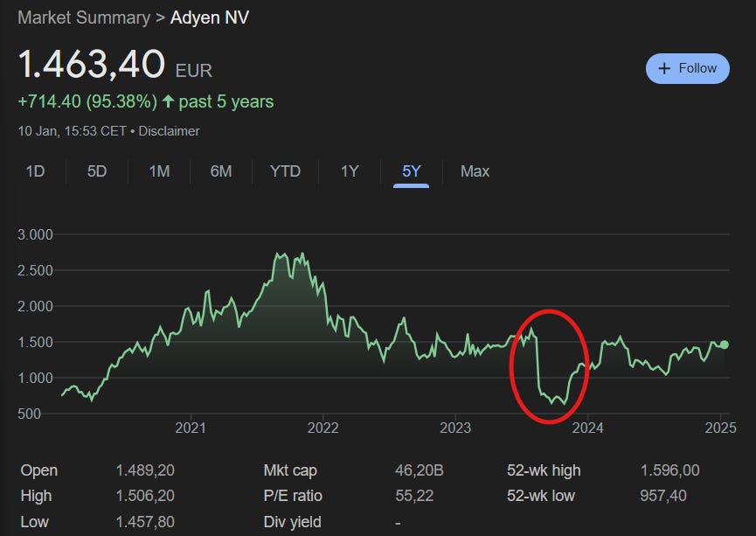This screenshot has width=756, height=536.
Task: Click the Open value 1.489,20
Action: click(145, 470)
